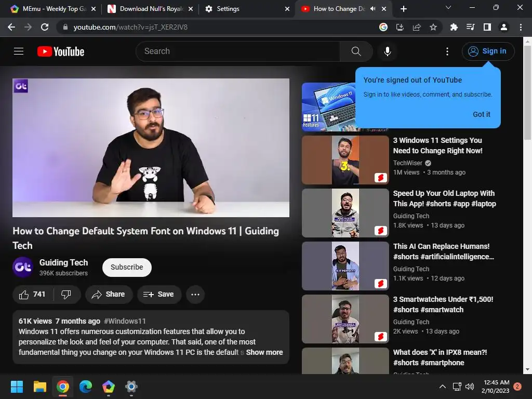Open Guiding Tech channel avatar
532x399 pixels.
[23, 267]
